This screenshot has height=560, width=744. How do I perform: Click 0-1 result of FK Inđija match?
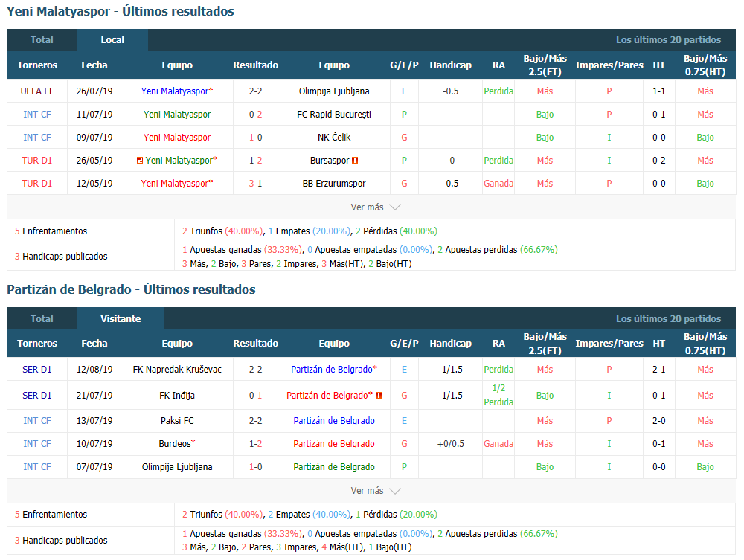256,396
